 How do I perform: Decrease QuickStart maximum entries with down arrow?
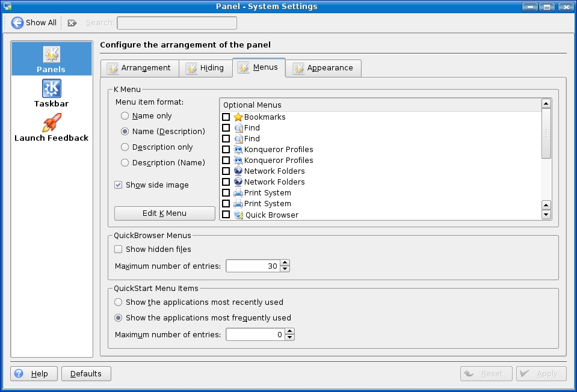pos(290,337)
